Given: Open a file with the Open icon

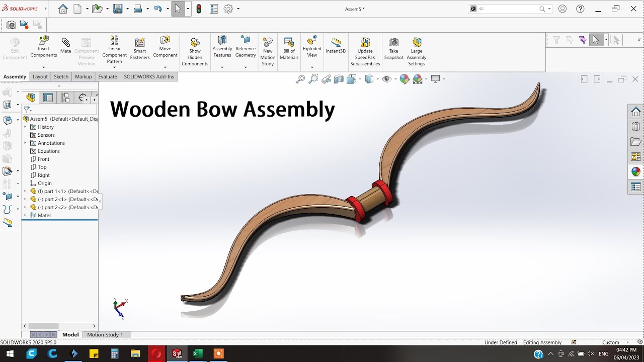Looking at the screenshot, I should (x=97, y=9).
